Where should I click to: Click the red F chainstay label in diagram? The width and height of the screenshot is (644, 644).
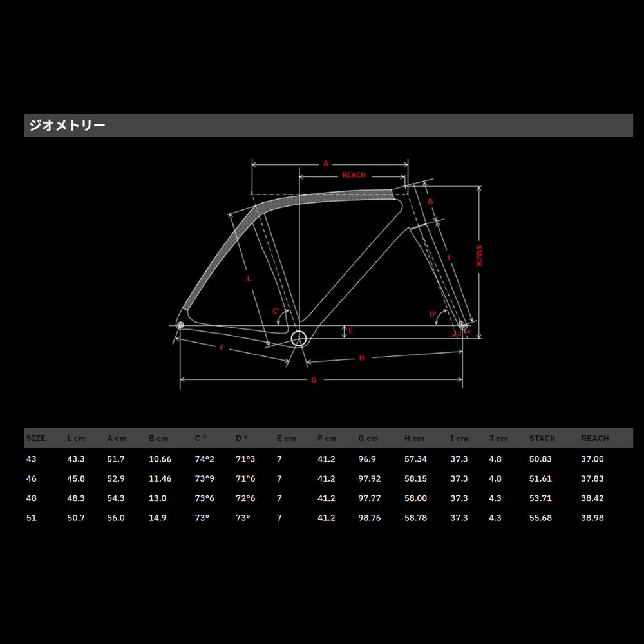click(x=222, y=348)
